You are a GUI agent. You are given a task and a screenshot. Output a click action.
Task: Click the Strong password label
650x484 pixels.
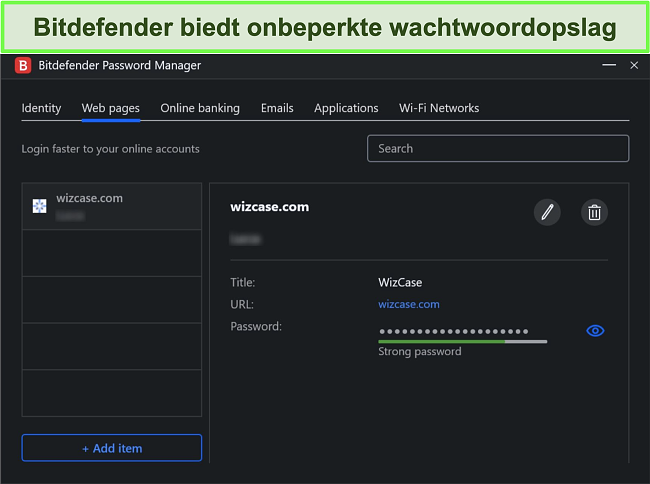pos(420,351)
